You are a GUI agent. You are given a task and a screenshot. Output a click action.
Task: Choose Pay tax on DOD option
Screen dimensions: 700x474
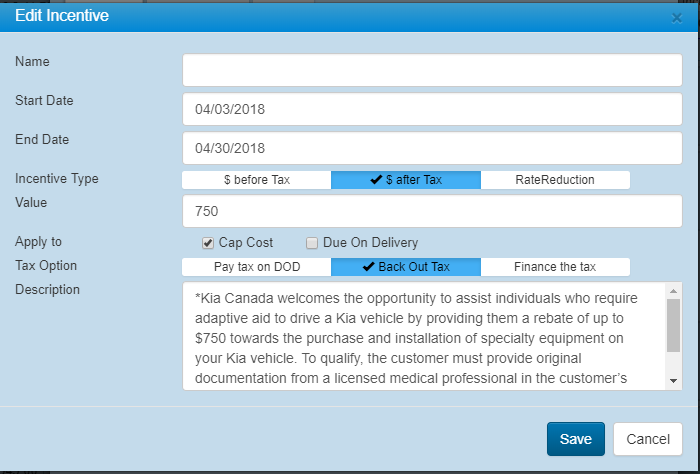pyautogui.click(x=256, y=267)
